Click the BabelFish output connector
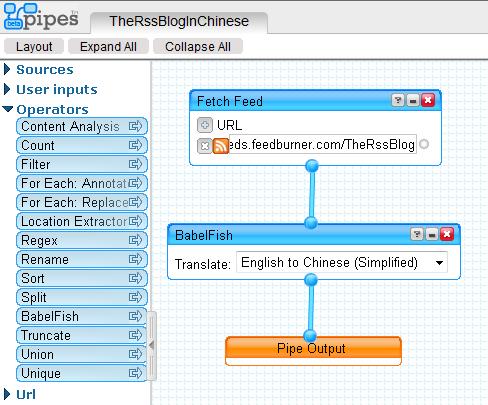488x405 pixels. [x=311, y=280]
